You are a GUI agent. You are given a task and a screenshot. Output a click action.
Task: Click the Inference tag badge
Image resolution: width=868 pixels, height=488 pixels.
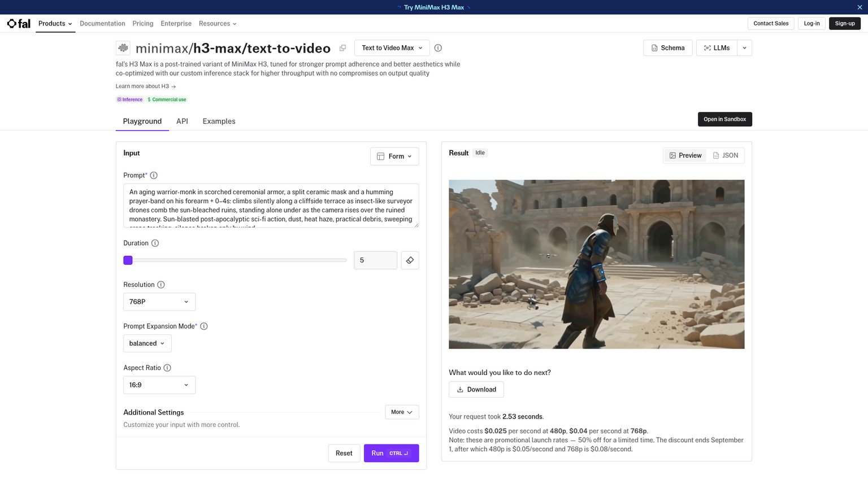(130, 99)
